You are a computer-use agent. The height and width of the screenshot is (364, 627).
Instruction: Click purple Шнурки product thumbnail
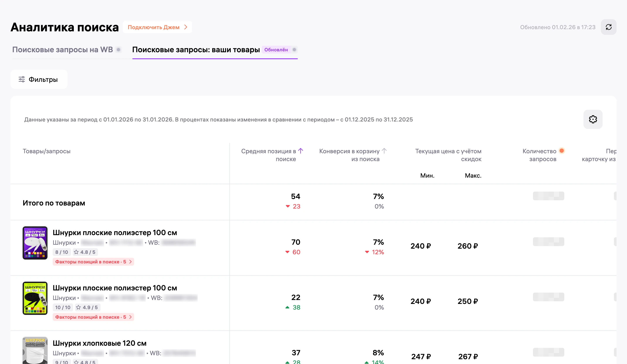pos(35,243)
